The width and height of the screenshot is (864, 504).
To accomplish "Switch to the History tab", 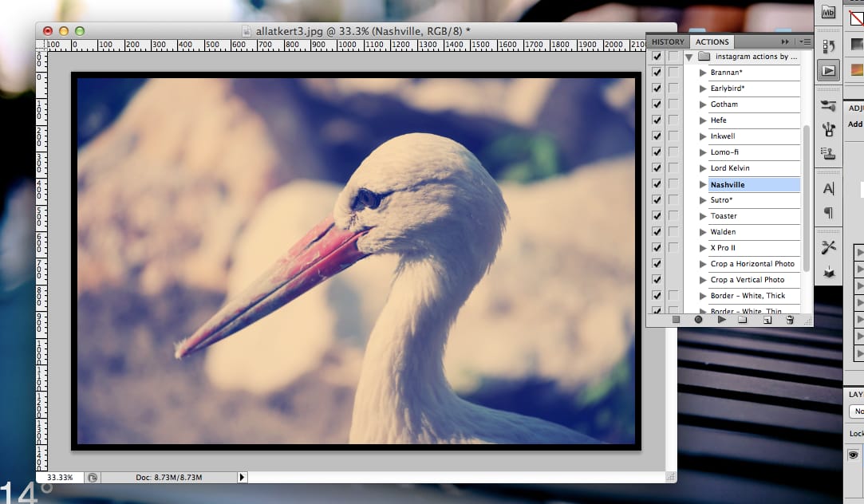I will tap(668, 41).
